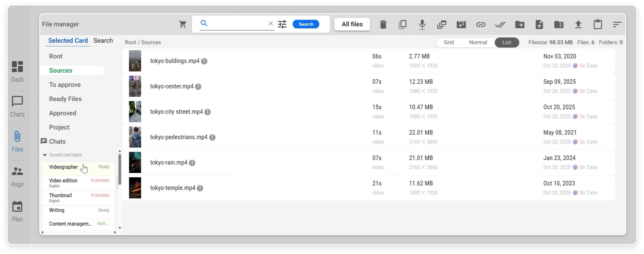Open the All files filter dropdown
This screenshot has width=644, height=254.
pyautogui.click(x=352, y=24)
